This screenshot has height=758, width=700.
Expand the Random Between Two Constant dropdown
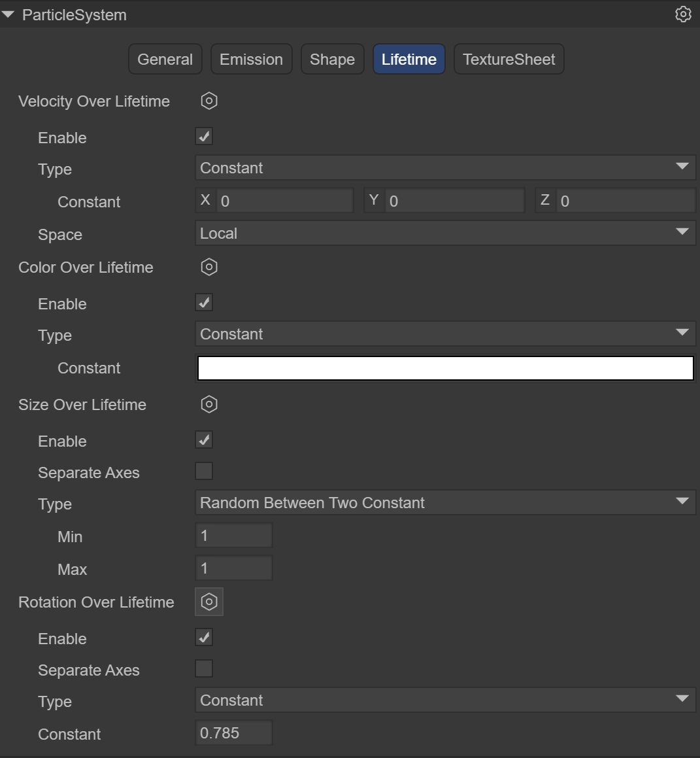pos(444,503)
